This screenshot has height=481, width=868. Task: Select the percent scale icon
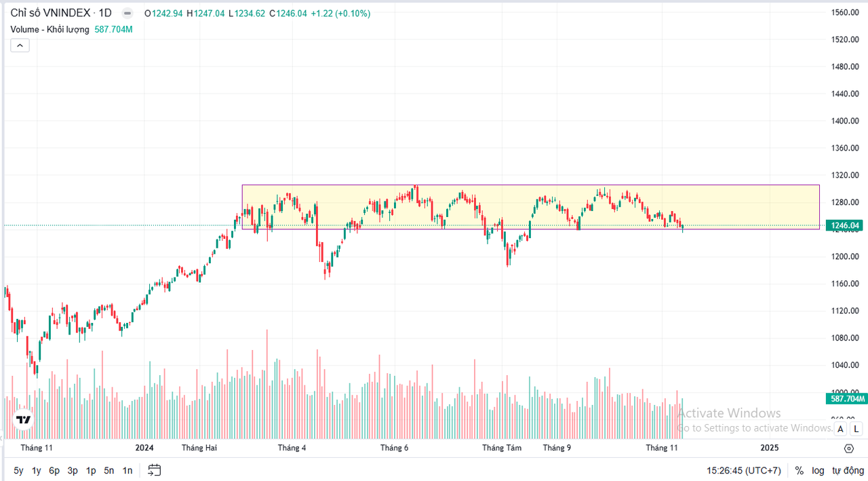pyautogui.click(x=799, y=470)
